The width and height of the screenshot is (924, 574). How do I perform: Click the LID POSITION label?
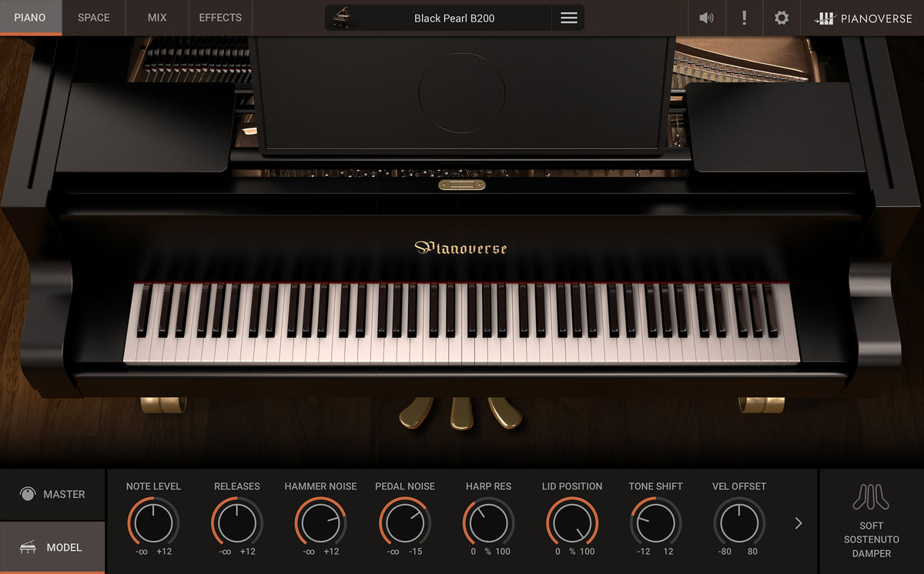click(x=572, y=486)
